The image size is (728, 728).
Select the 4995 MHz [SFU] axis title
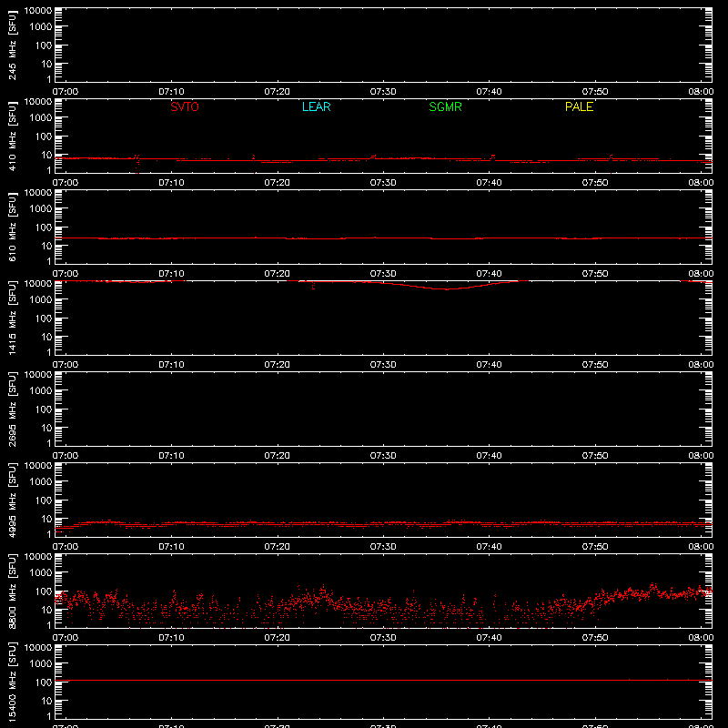[12, 500]
